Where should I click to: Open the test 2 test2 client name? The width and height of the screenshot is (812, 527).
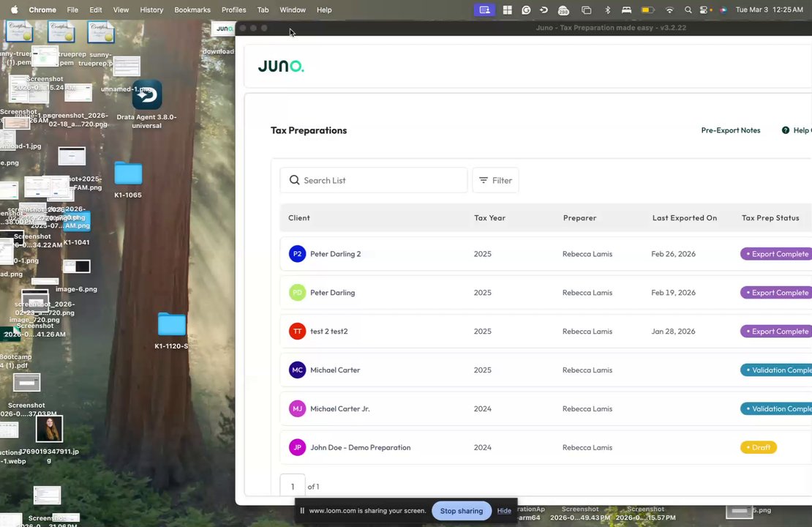(329, 331)
